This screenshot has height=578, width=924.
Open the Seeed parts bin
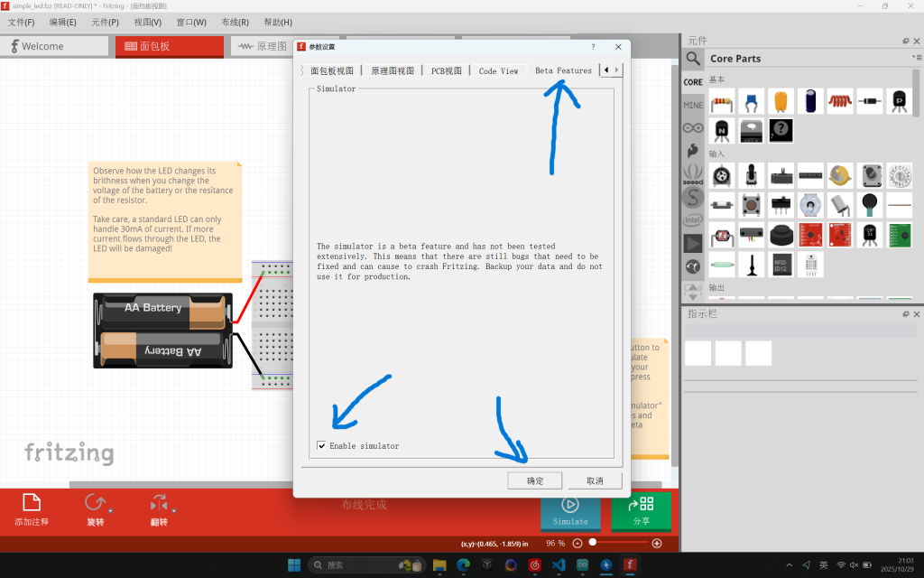click(693, 172)
